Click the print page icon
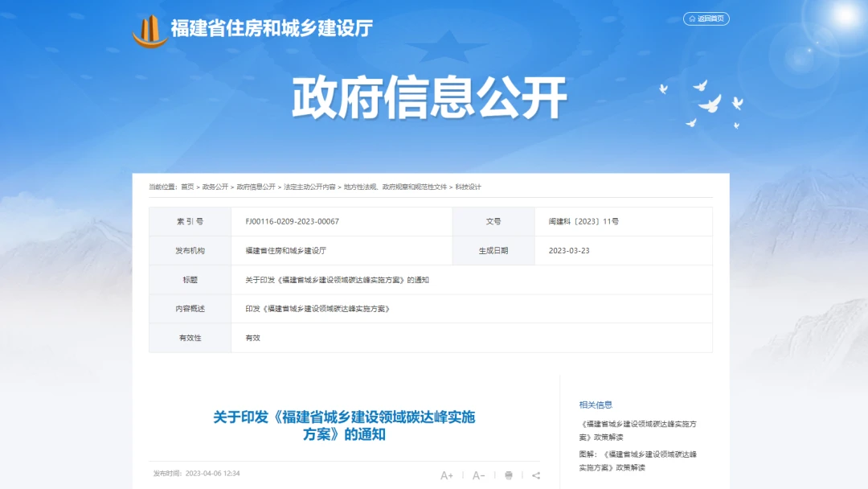The height and width of the screenshot is (489, 868). click(x=509, y=475)
